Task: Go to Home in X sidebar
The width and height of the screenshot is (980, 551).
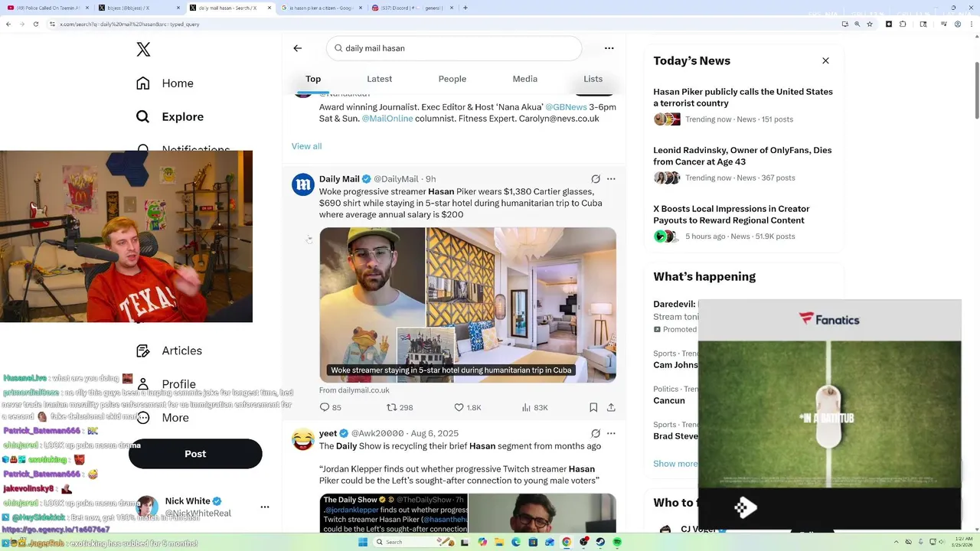Action: (x=165, y=83)
